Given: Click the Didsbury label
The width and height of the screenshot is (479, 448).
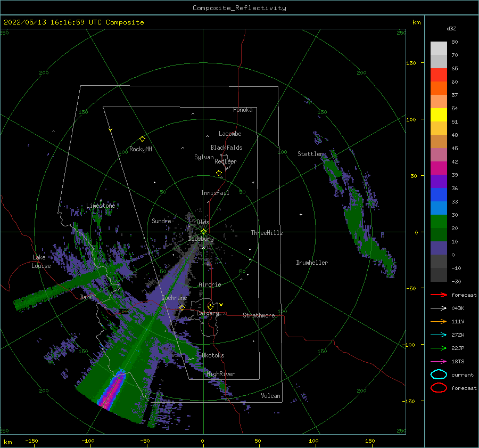Looking at the screenshot, I should tap(201, 239).
